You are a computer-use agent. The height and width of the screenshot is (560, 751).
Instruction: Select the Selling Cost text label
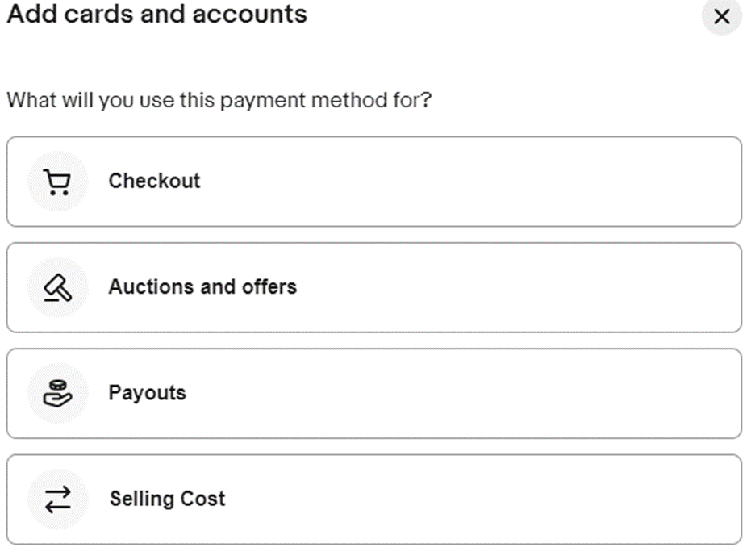coord(167,499)
